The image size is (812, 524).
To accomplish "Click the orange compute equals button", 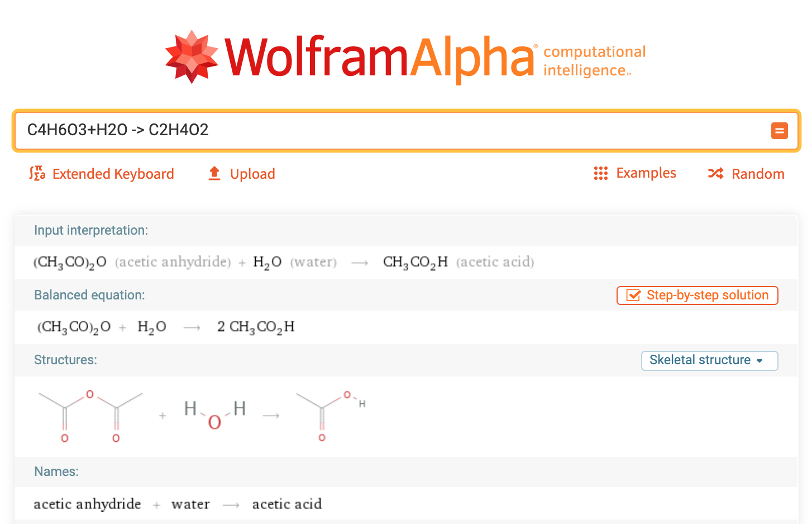I will tap(779, 131).
